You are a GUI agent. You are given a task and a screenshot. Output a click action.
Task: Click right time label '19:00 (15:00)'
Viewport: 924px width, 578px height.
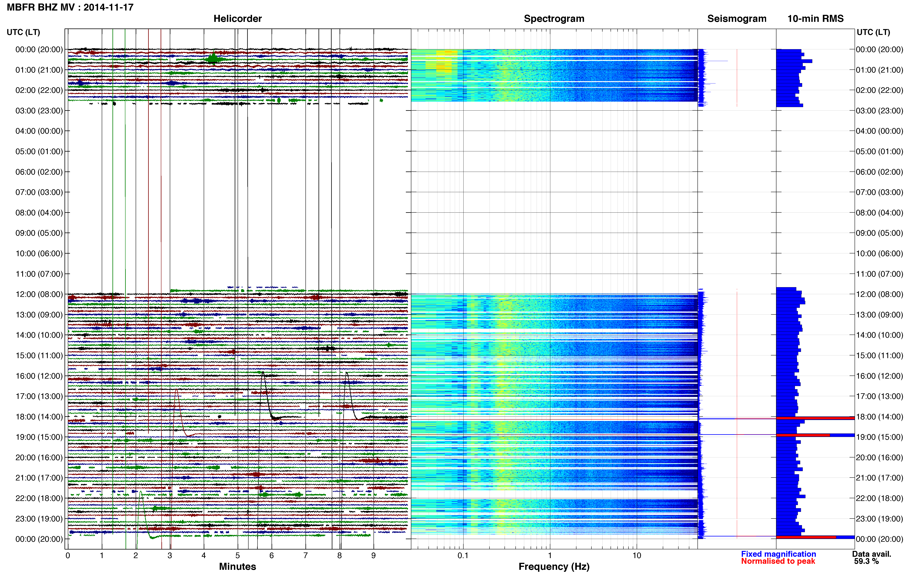(879, 437)
